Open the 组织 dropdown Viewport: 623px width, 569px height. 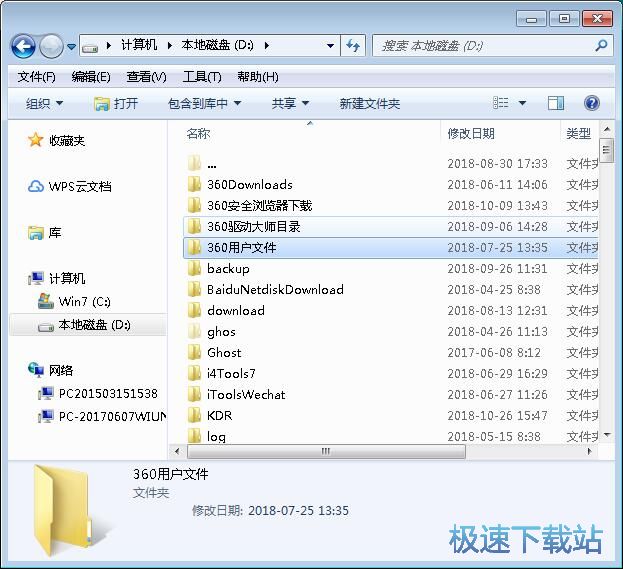[44, 104]
